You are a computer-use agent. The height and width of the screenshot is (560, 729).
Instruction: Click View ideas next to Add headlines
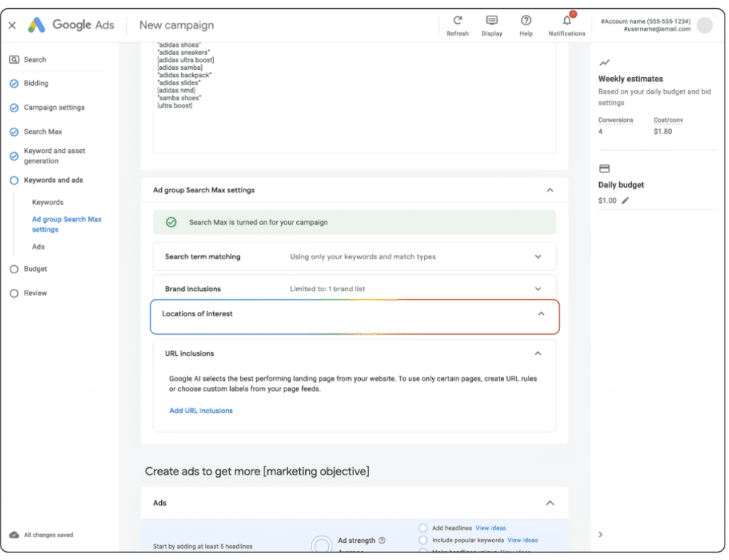pyautogui.click(x=491, y=528)
